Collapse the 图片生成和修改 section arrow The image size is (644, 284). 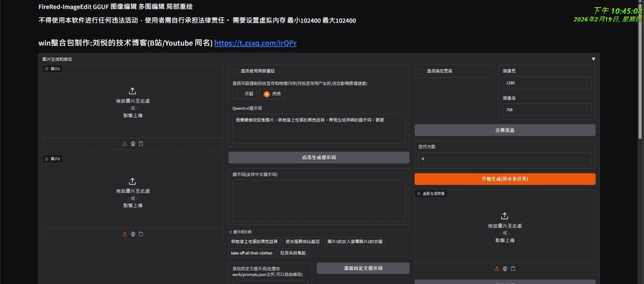[593, 59]
